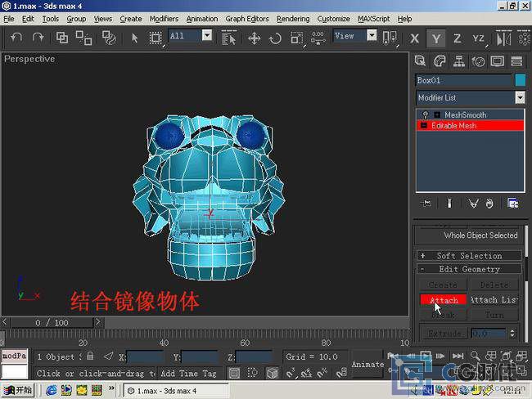Viewport: 532px width, 399px height.
Task: Activate the Select and Rotate tool
Action: [x=275, y=38]
